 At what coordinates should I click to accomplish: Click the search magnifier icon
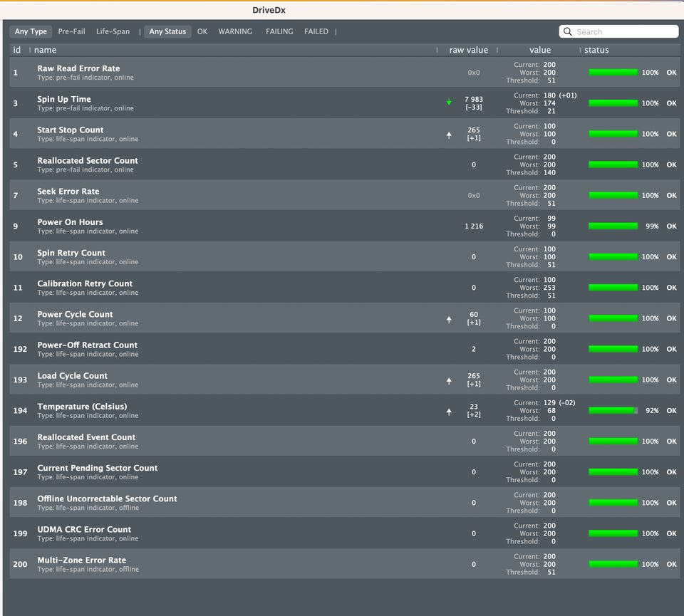pos(568,31)
